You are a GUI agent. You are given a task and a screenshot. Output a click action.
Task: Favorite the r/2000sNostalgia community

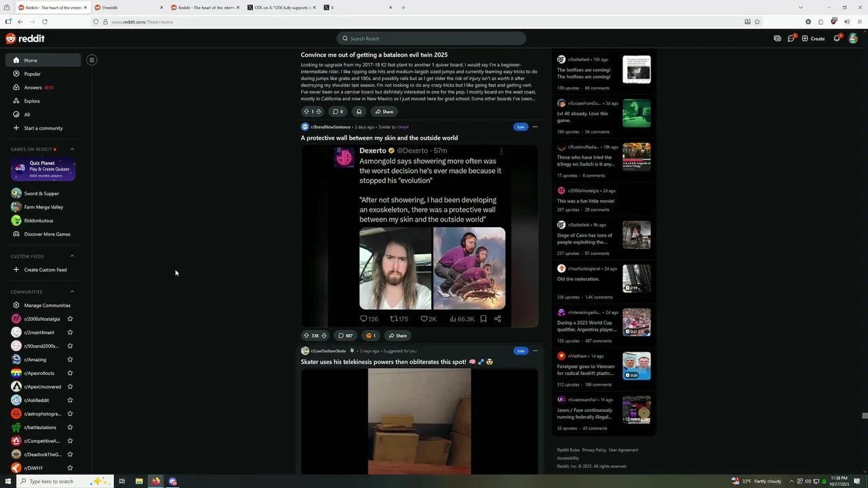(70, 319)
